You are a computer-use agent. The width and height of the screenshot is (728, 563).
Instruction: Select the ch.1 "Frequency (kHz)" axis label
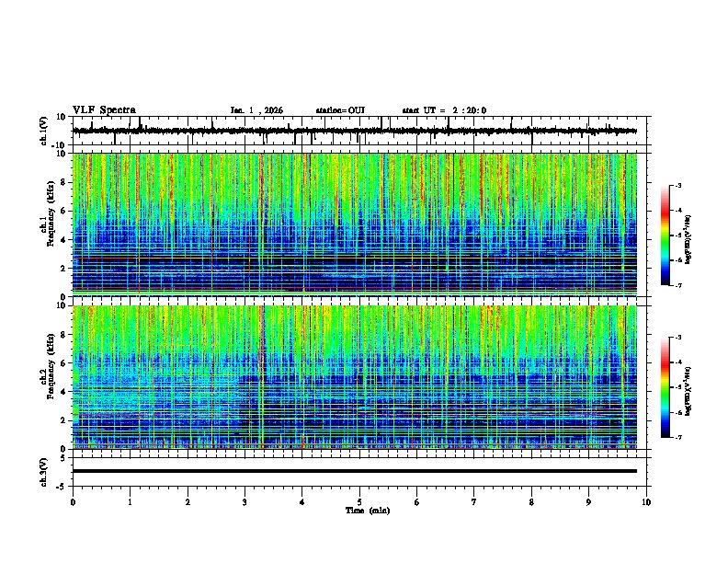coord(51,213)
